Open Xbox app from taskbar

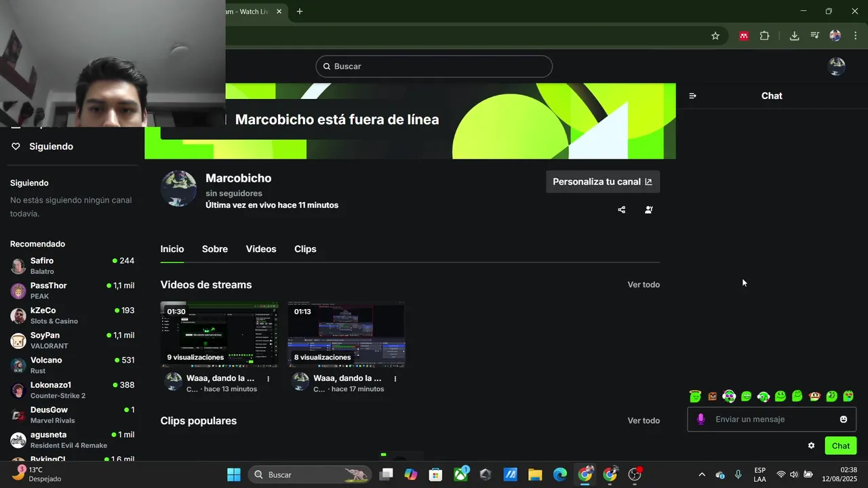[x=461, y=474]
